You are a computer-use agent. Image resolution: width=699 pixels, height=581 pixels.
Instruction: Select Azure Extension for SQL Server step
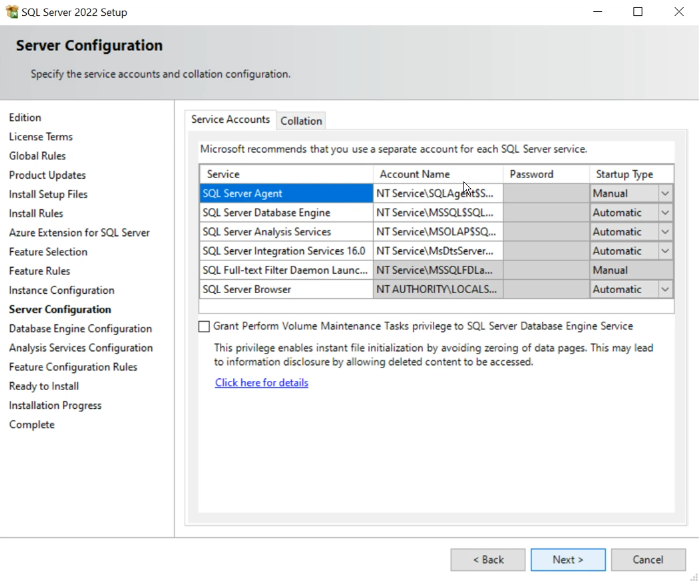(79, 233)
